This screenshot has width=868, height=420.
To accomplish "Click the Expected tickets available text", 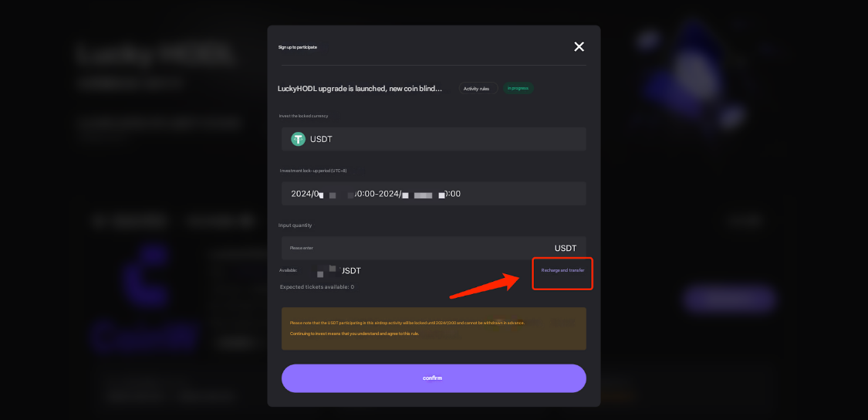I will [316, 287].
